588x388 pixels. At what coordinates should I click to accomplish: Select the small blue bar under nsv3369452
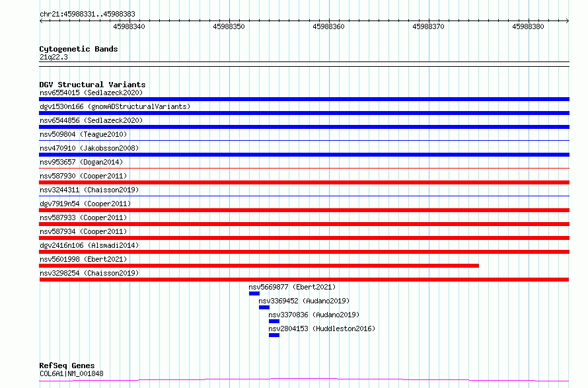coord(264,307)
